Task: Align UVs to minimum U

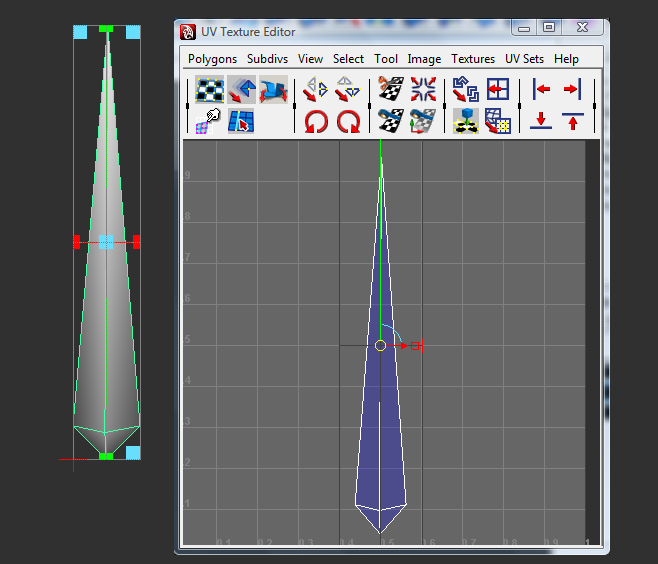Action: (541, 90)
